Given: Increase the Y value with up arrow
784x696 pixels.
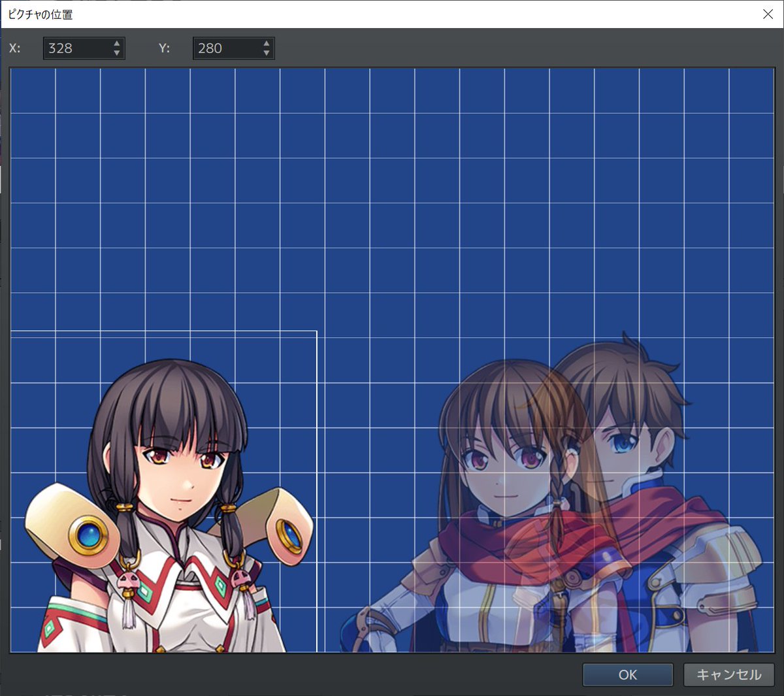Looking at the screenshot, I should click(x=266, y=43).
